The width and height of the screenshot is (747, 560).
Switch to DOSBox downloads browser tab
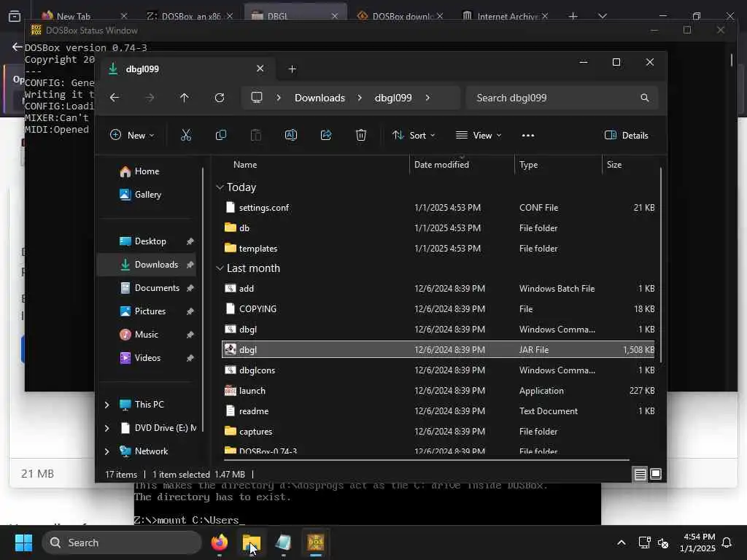tap(402, 16)
